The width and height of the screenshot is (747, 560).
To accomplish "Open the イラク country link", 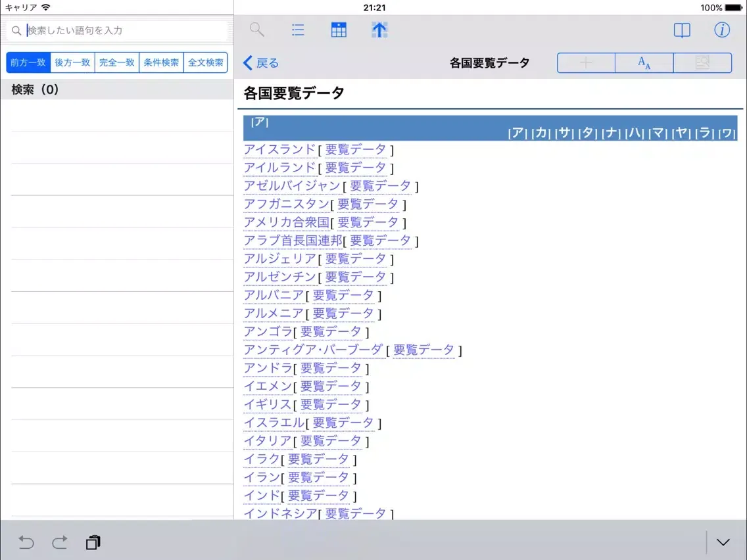I will click(261, 459).
